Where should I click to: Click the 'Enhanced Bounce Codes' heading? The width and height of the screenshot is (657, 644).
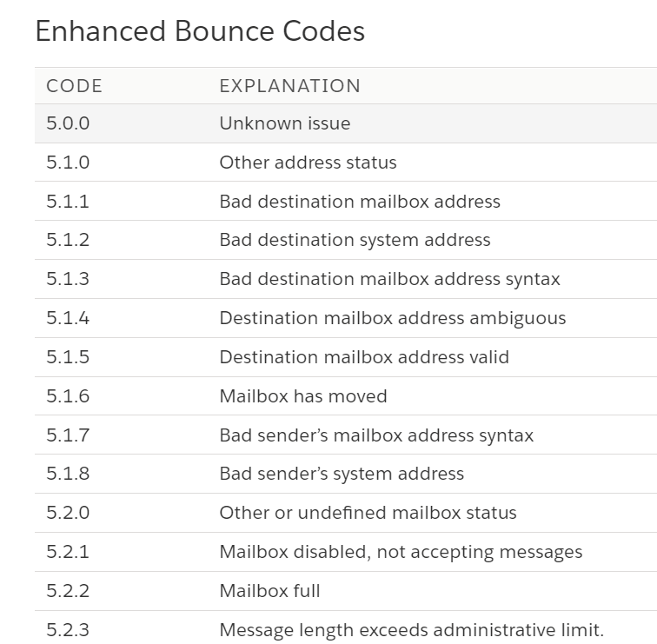pyautogui.click(x=200, y=31)
